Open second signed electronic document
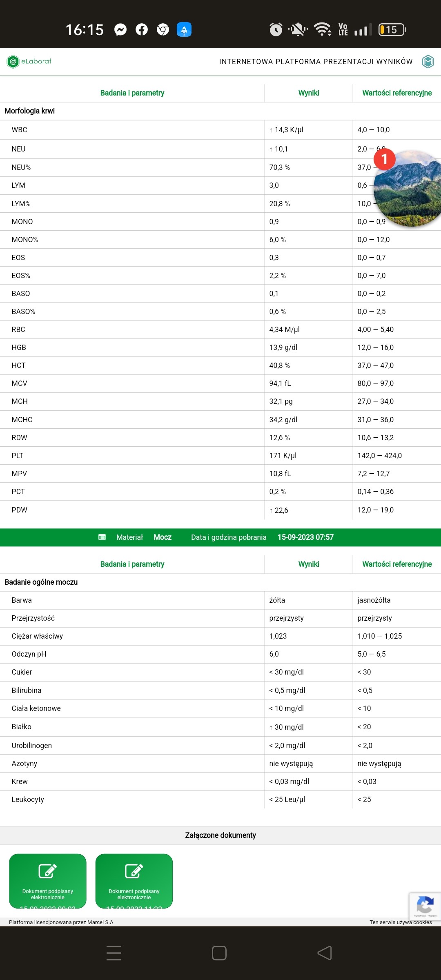Viewport: 441px width, 980px height. coord(134,881)
